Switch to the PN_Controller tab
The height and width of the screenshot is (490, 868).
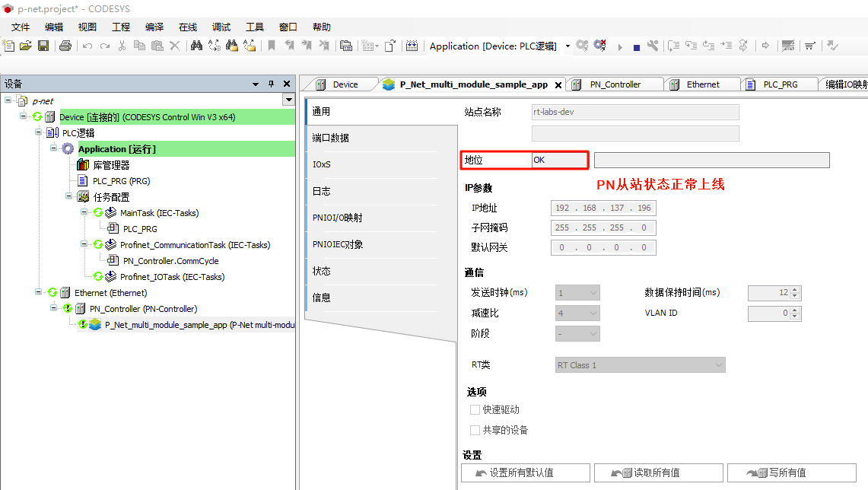click(x=615, y=84)
